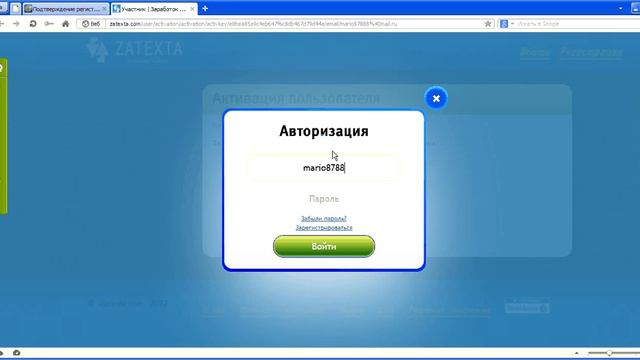Viewport: 640px width, 360px height.
Task: Click the ZATEXTA logo
Action: tap(135, 50)
